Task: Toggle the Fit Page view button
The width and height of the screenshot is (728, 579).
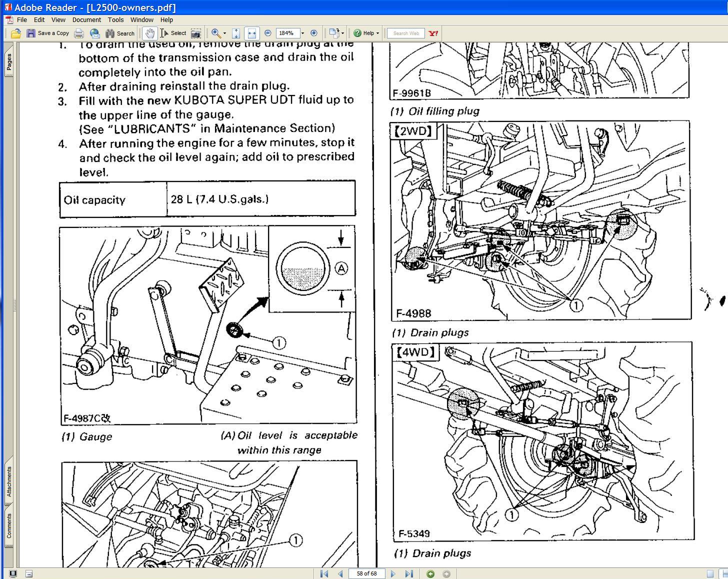Action: pyautogui.click(x=236, y=33)
